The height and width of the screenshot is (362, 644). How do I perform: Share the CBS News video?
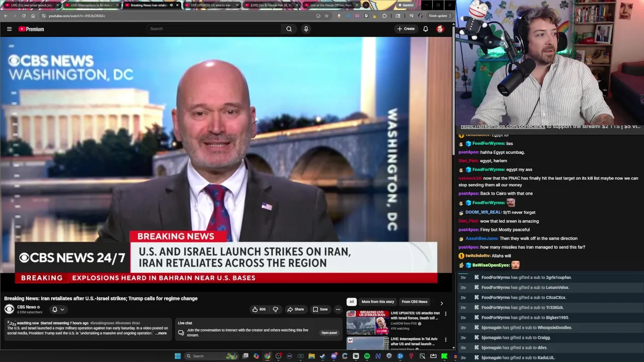click(x=295, y=309)
